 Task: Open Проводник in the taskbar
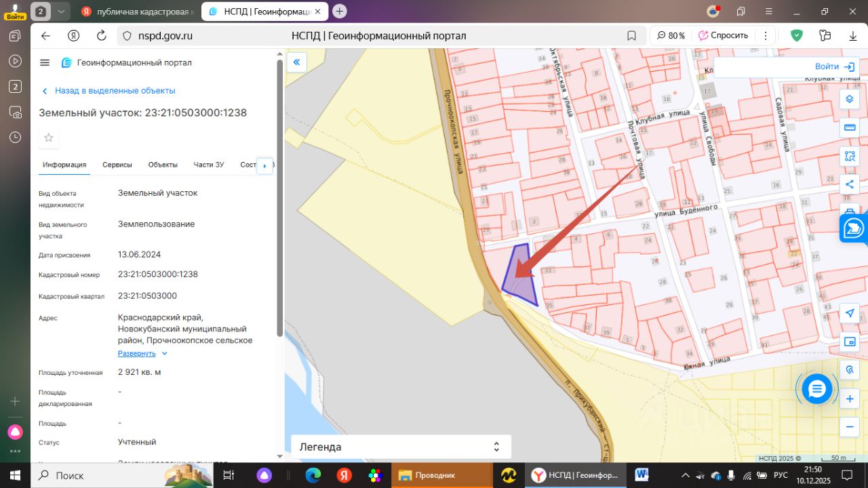click(442, 475)
